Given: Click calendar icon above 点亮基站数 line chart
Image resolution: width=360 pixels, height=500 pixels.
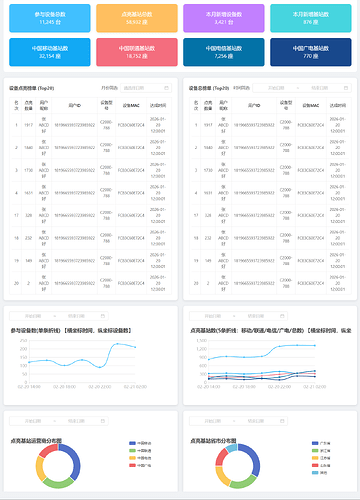Looking at the screenshot, I should coord(282,316).
